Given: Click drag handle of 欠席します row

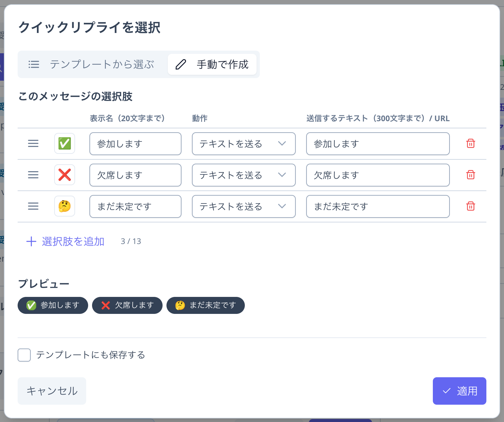Looking at the screenshot, I should click(x=33, y=175).
